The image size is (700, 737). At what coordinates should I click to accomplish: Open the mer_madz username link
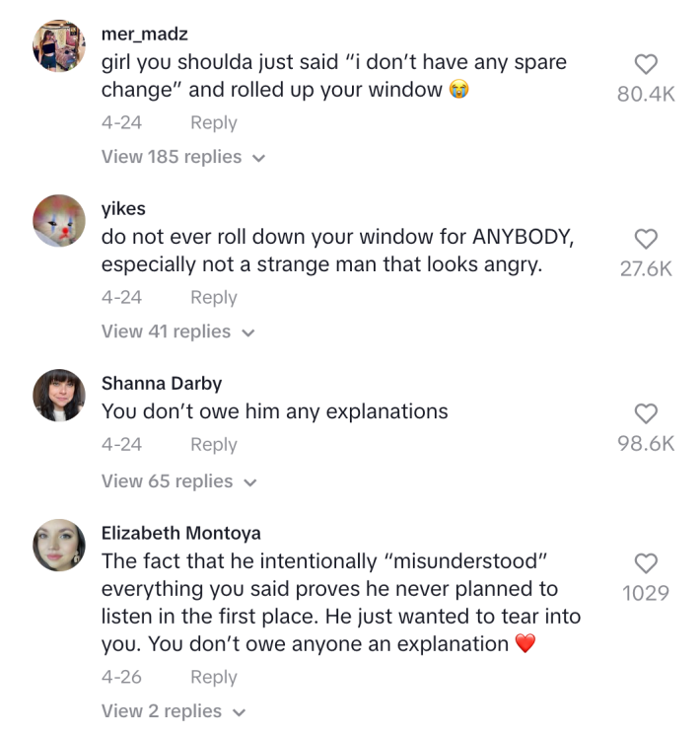pos(144,35)
